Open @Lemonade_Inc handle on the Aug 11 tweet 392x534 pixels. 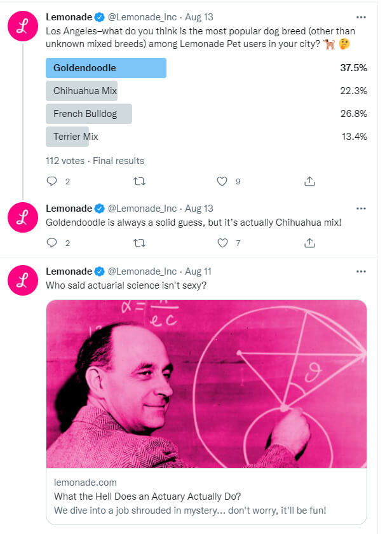point(142,271)
